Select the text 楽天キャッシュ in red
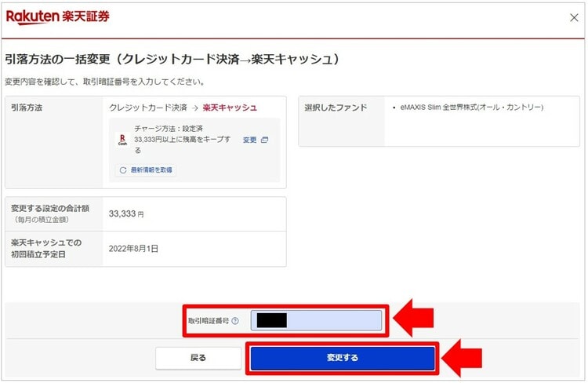The width and height of the screenshot is (588, 383). (x=230, y=108)
